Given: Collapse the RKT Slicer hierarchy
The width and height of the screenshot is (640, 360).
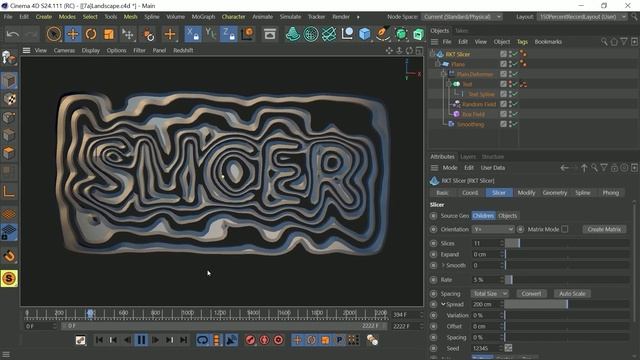Looking at the screenshot, I should click(433, 54).
